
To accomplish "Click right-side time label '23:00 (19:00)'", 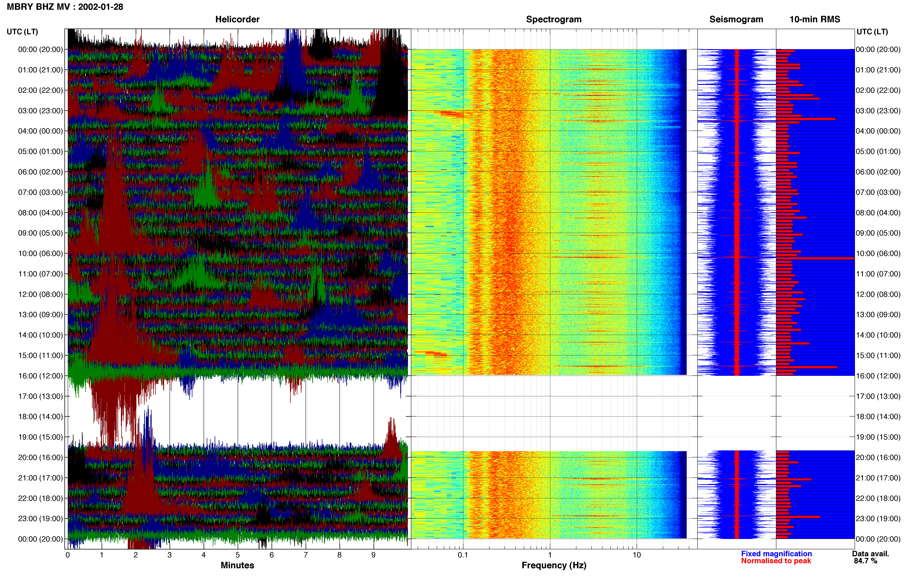I will coord(878,518).
